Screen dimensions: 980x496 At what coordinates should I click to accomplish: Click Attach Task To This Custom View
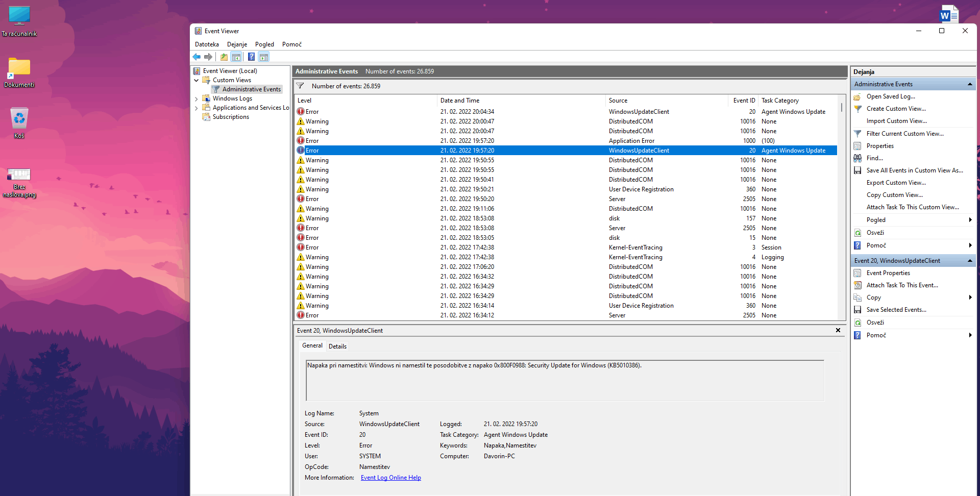point(913,207)
